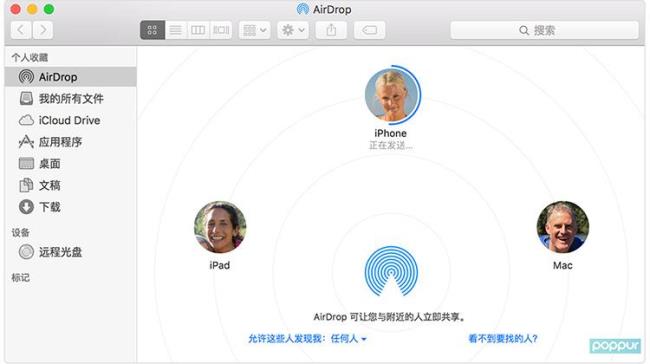Click the 正在发送 status text
Screen dimensions: 650x364
click(390, 145)
